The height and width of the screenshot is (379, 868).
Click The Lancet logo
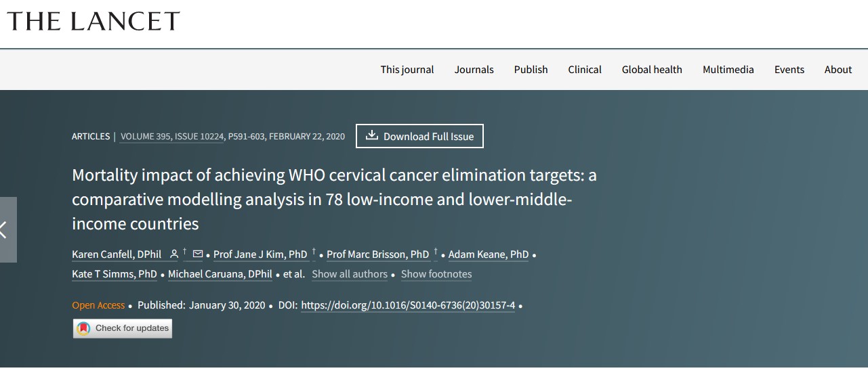[x=94, y=22]
